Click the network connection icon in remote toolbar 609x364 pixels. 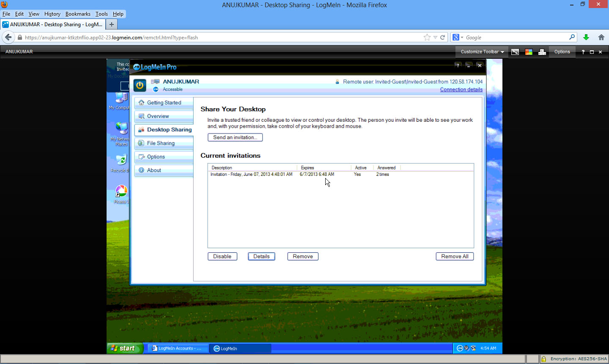point(542,52)
